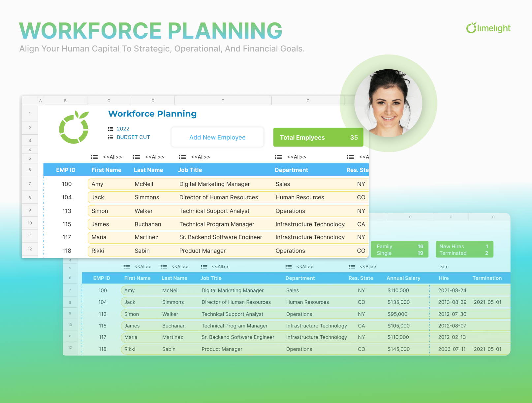The image size is (532, 403).
Task: Open the Last Name <<All>> filter in the rear spreadsheet
Action: coord(180,267)
